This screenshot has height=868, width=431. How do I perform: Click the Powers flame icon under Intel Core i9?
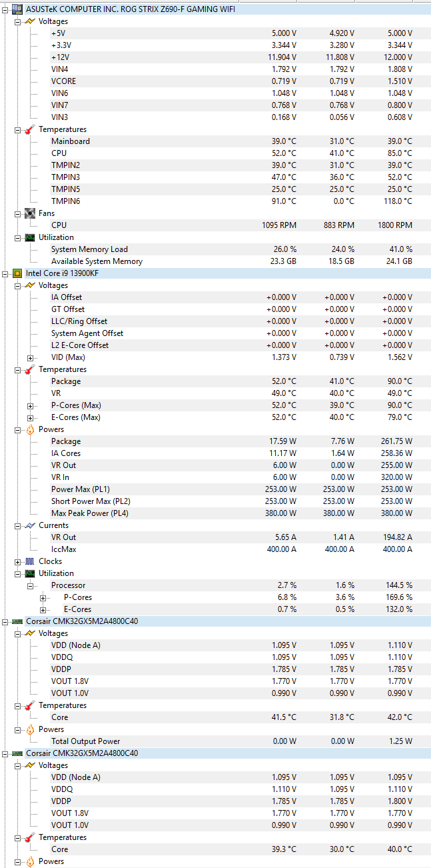(29, 429)
